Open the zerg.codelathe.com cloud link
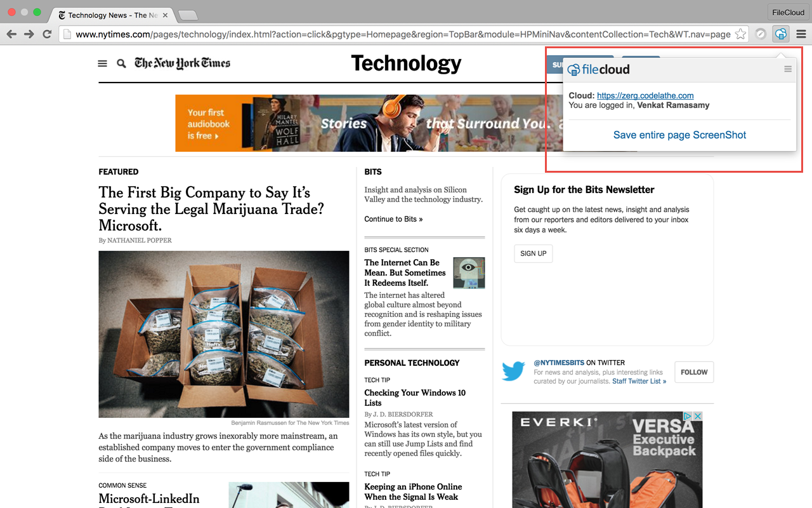The height and width of the screenshot is (508, 812). click(x=645, y=95)
